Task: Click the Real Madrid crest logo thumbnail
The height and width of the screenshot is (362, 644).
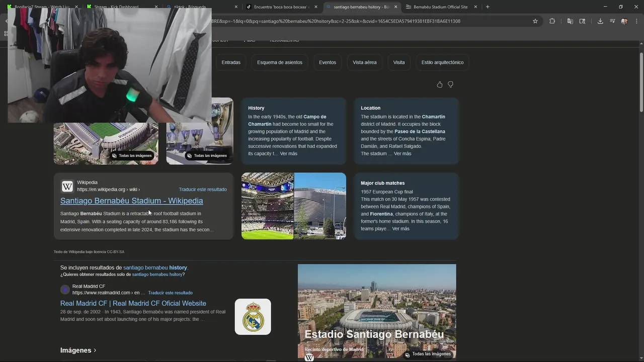Action: tap(253, 317)
